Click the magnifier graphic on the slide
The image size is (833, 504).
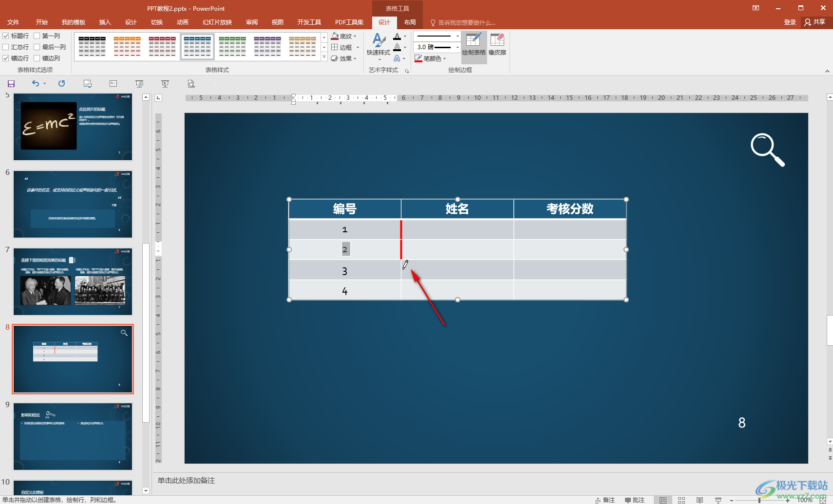[x=768, y=149]
